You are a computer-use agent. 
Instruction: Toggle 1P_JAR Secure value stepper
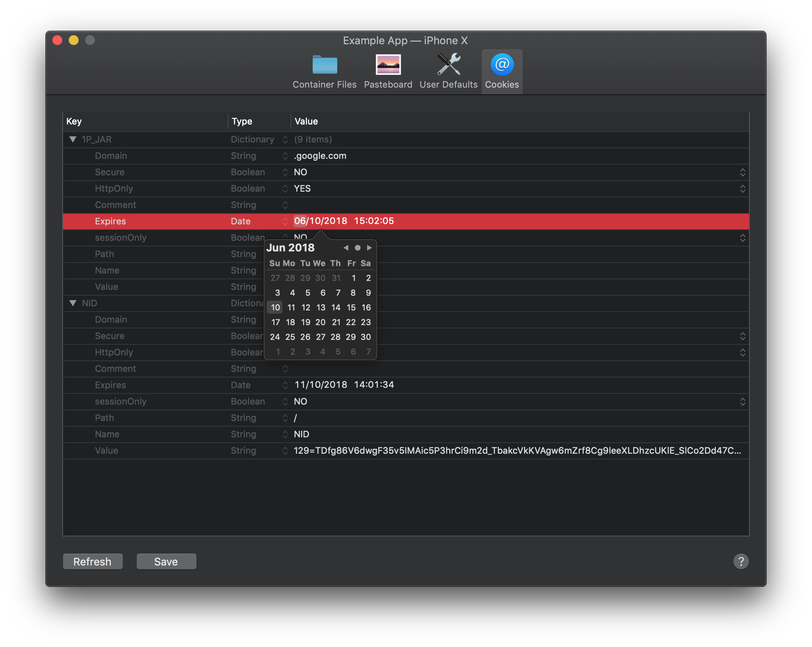point(742,172)
